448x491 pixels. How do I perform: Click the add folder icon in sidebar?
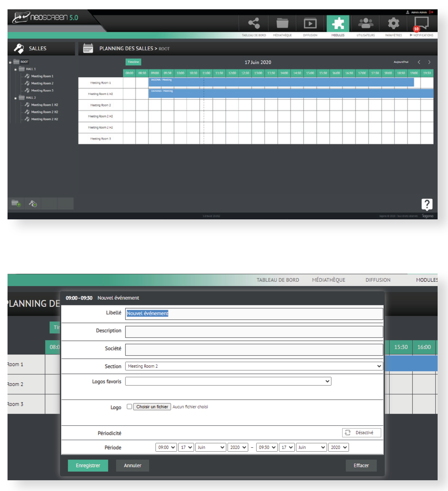click(16, 204)
